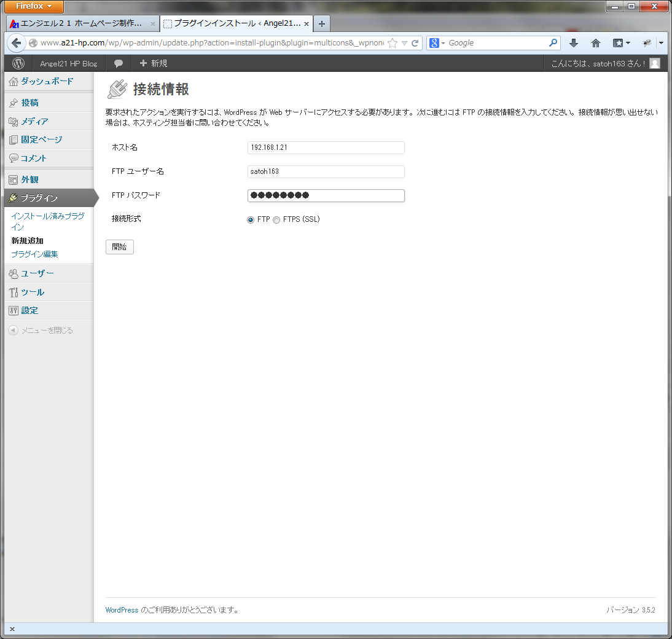This screenshot has width=672, height=639.
Task: Click the 外観 appearance icon
Action: pos(14,179)
